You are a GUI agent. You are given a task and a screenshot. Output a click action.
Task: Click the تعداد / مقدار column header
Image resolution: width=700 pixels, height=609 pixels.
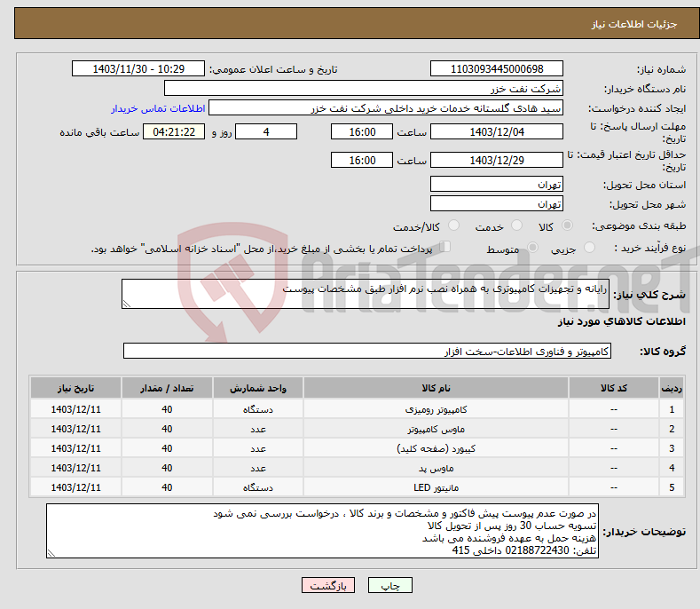click(167, 388)
